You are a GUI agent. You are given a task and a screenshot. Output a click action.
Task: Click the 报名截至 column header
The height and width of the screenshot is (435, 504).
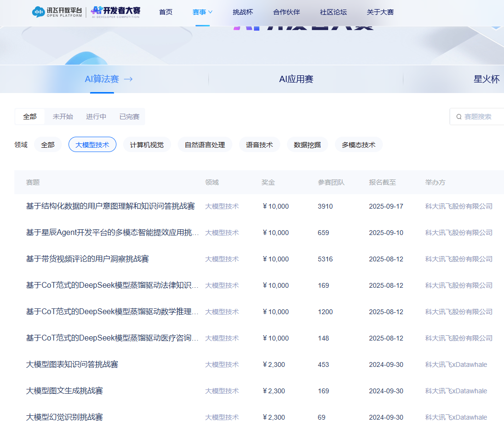pyautogui.click(x=382, y=182)
